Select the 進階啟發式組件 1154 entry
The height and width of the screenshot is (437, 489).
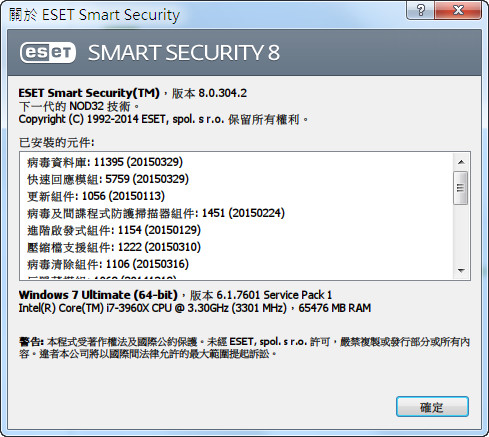tap(114, 230)
